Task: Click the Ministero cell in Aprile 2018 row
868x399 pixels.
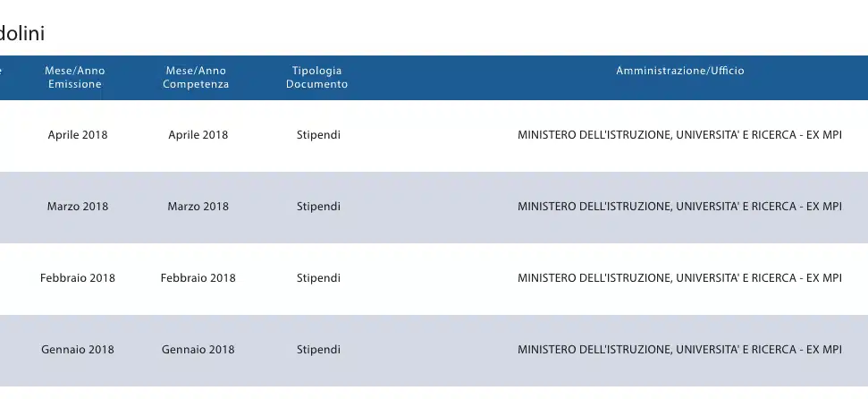Action: 679,135
